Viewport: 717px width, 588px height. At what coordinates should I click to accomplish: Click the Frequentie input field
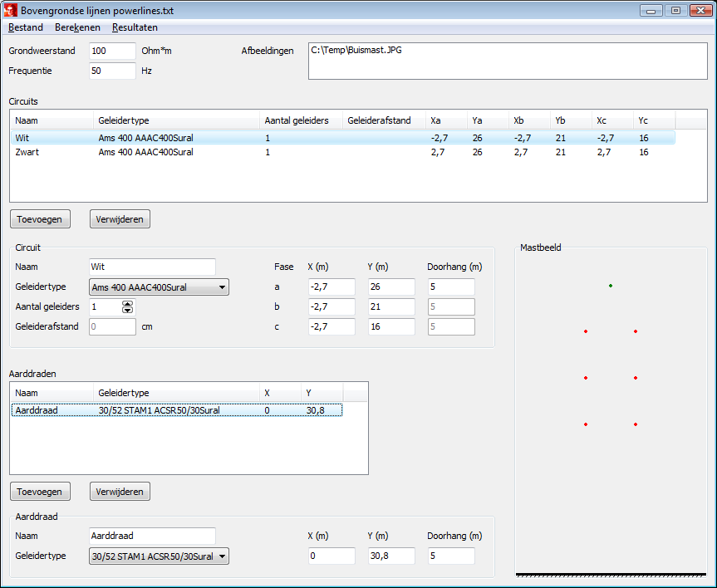point(111,71)
